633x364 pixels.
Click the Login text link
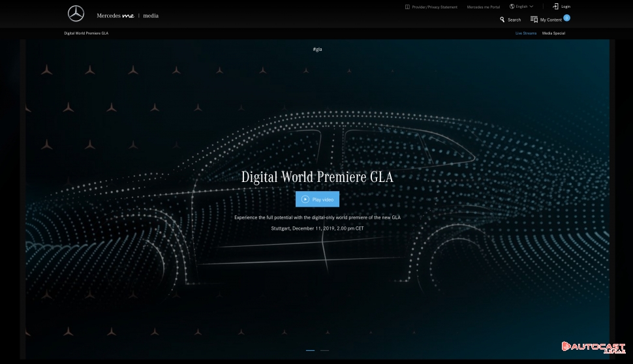[566, 7]
